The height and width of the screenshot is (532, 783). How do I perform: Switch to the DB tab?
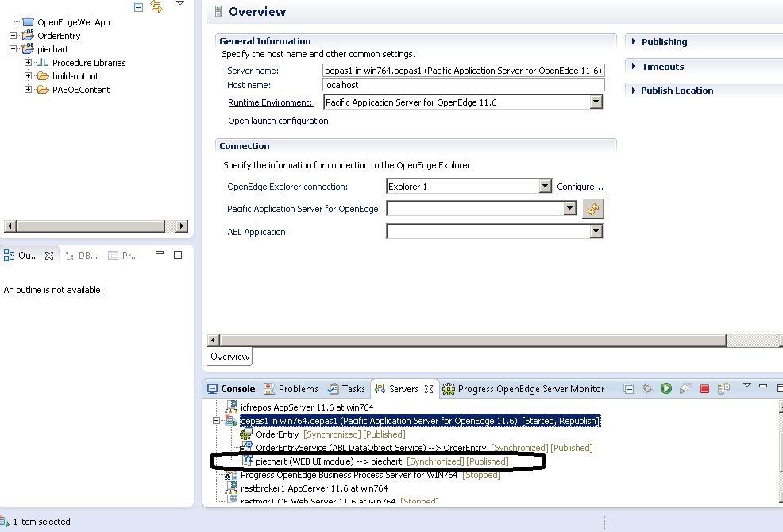click(x=81, y=255)
